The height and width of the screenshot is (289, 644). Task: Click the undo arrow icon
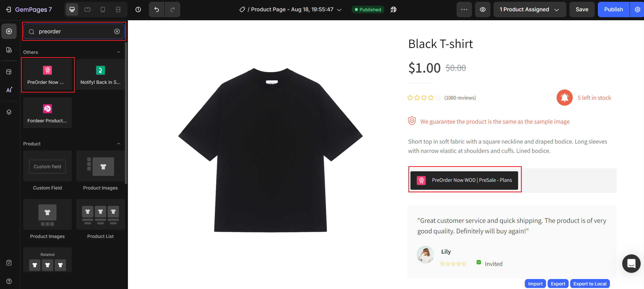(157, 9)
